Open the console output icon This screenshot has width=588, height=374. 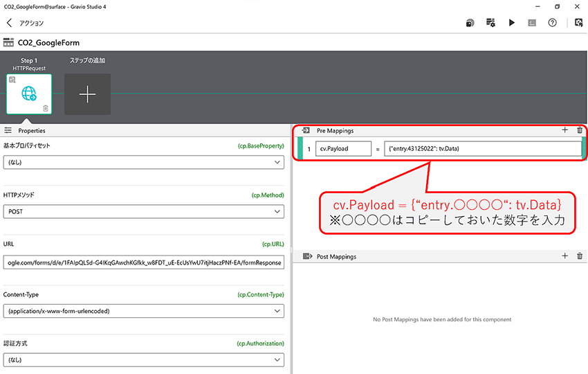(x=532, y=23)
